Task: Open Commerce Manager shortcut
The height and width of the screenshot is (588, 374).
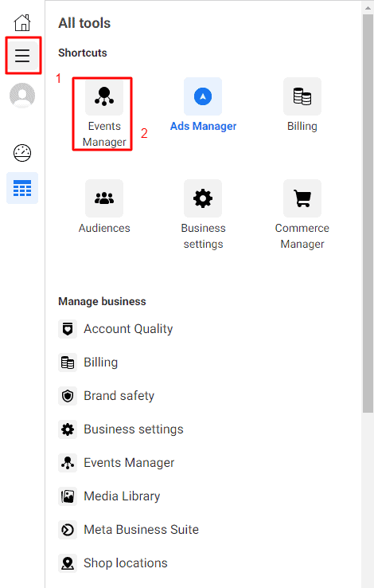Action: pyautogui.click(x=302, y=215)
